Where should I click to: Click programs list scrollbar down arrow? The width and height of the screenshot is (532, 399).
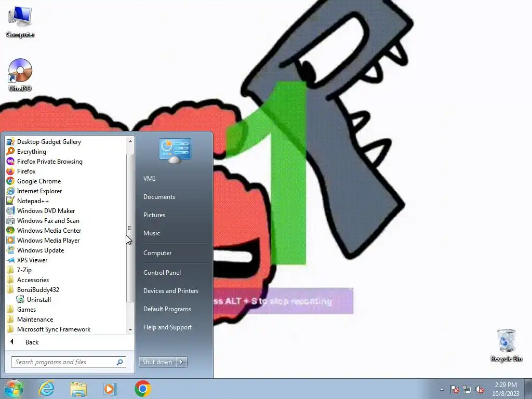(130, 329)
